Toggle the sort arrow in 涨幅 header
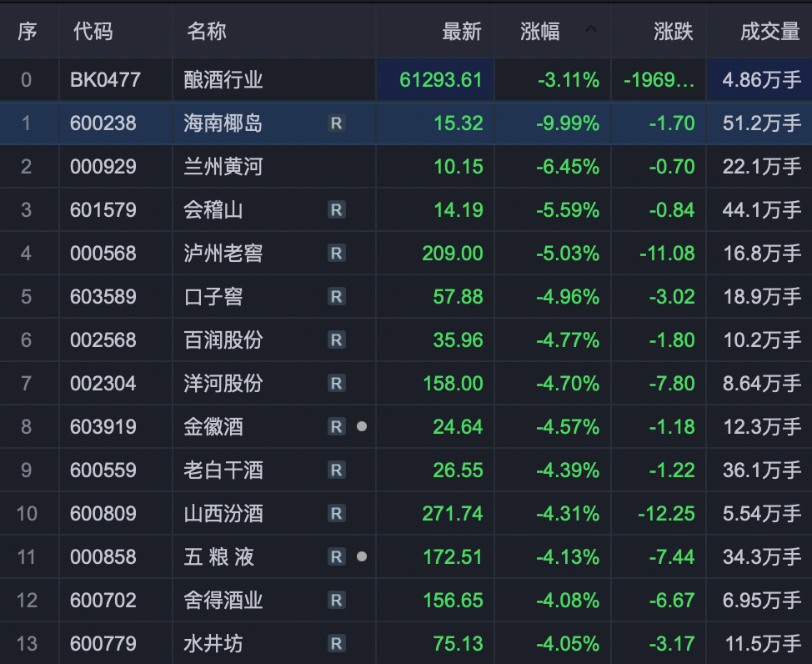Image resolution: width=812 pixels, height=664 pixels. pyautogui.click(x=591, y=29)
